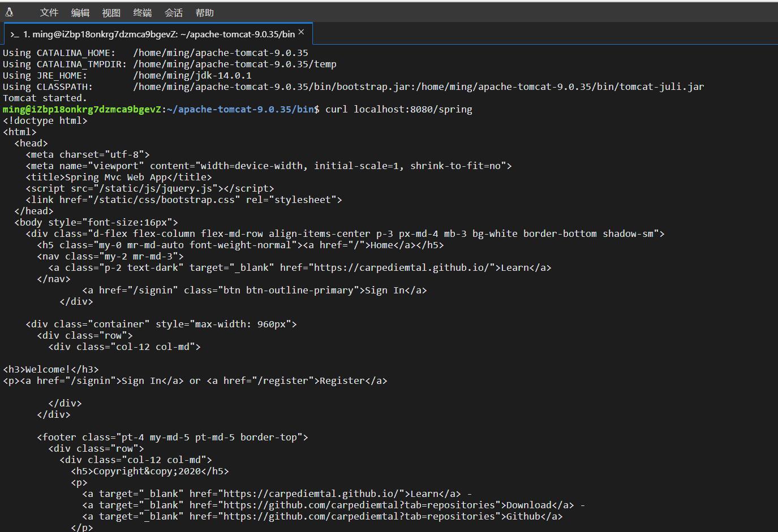The width and height of the screenshot is (778, 532).
Task: Click the Sign In or Register paragraph line
Action: (195, 380)
